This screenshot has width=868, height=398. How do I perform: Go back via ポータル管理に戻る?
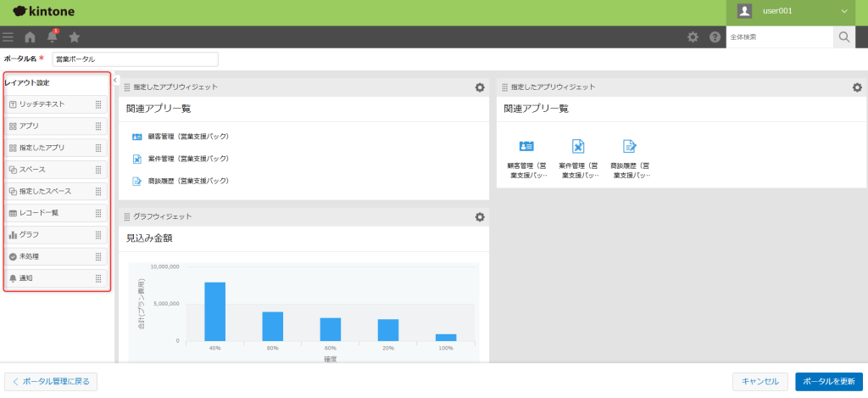[51, 382]
